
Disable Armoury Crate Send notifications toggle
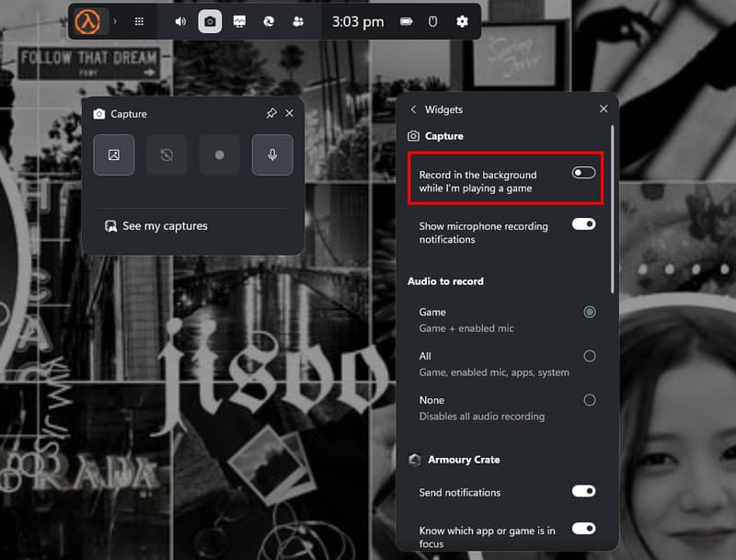[x=583, y=491]
